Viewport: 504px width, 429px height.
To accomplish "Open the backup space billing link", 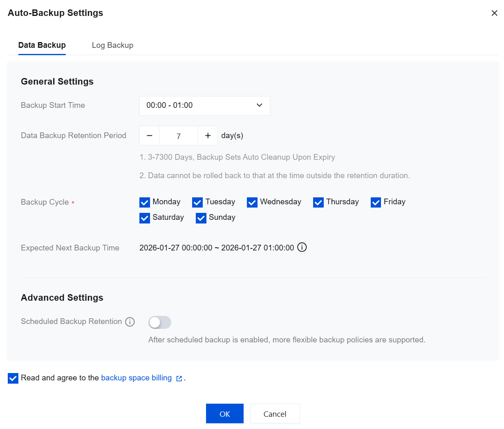I will tap(136, 378).
